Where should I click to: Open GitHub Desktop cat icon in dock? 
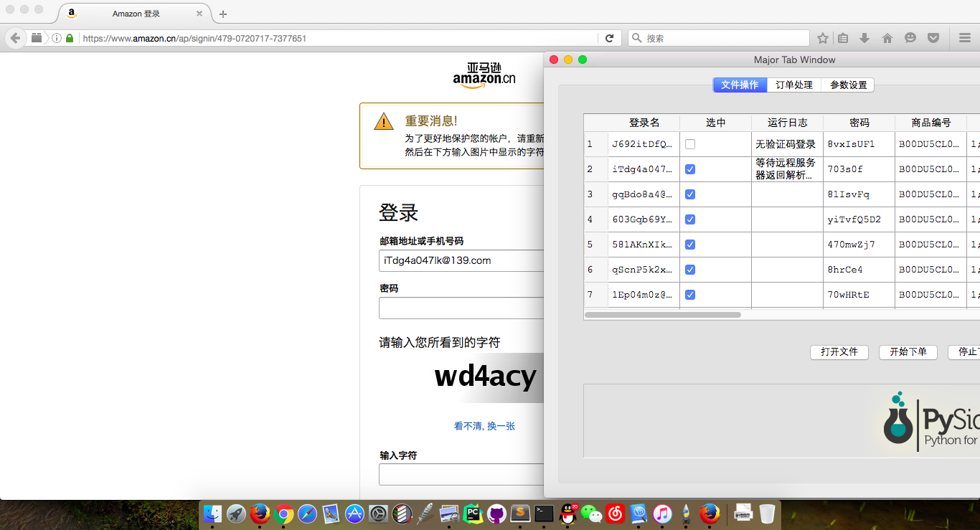[x=496, y=514]
